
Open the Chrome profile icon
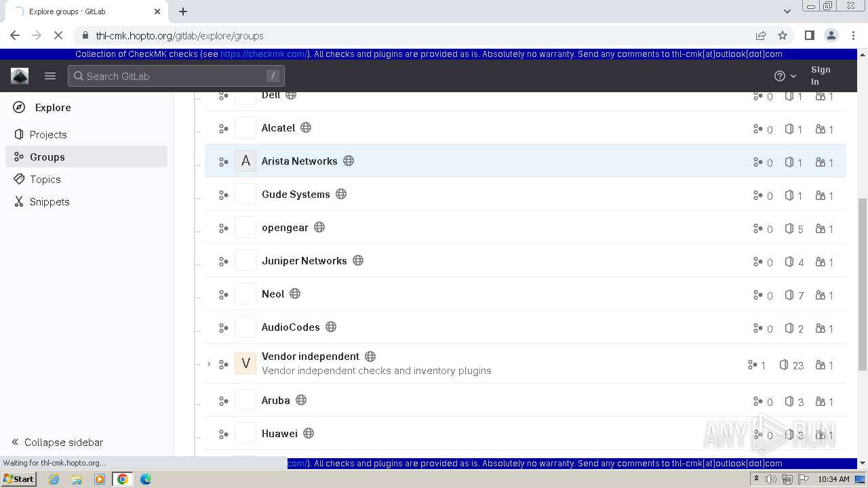point(831,35)
